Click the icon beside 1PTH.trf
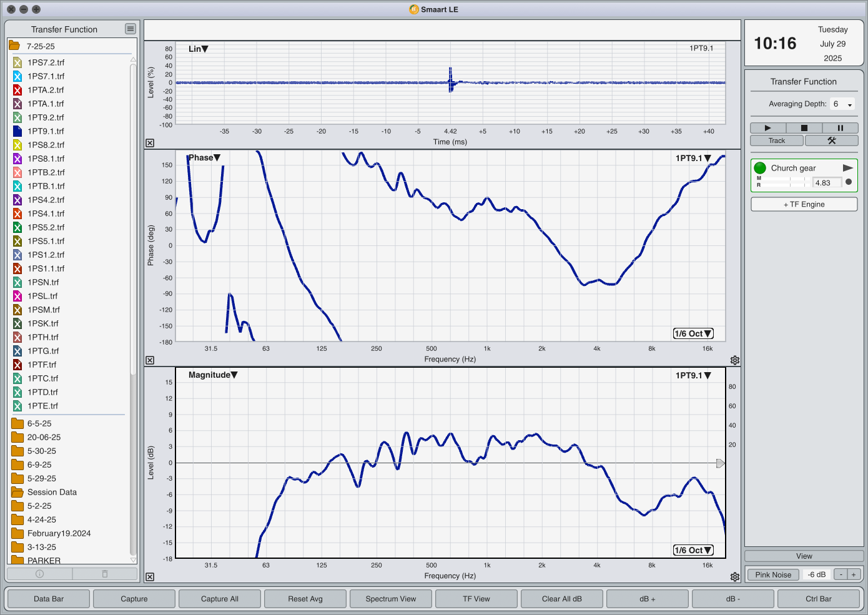The width and height of the screenshot is (868, 615). 17,337
